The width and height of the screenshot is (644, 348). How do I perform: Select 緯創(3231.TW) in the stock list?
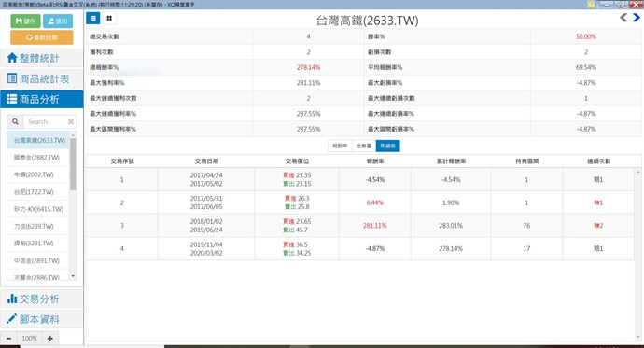38,244
